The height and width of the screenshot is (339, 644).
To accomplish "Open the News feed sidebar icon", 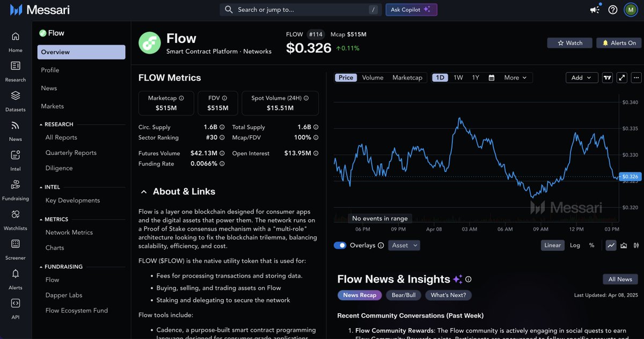I will [x=15, y=131].
